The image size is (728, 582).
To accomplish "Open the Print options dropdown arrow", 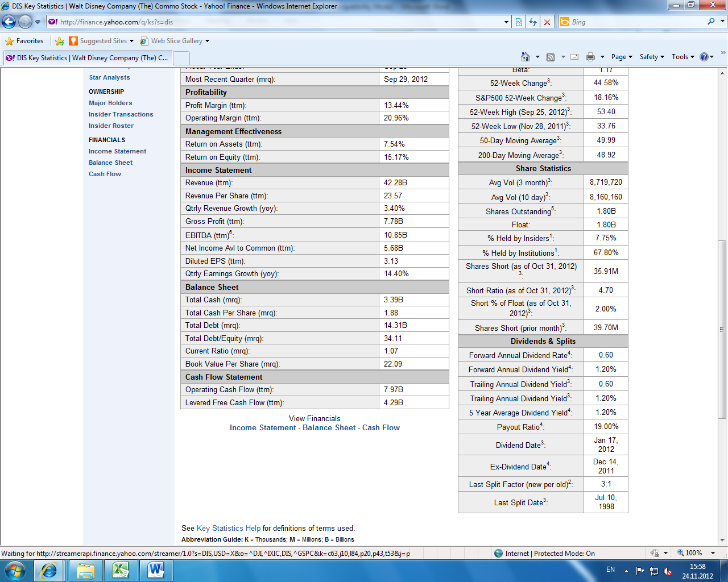I will tap(602, 57).
